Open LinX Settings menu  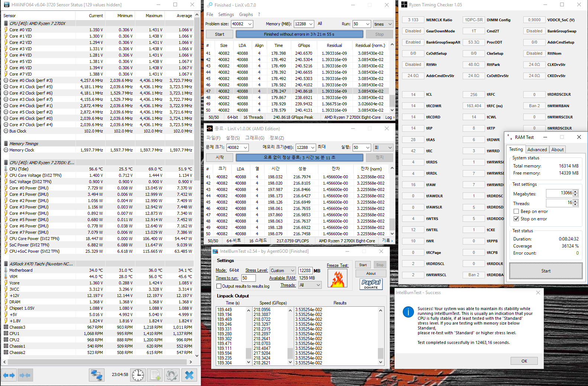[226, 15]
